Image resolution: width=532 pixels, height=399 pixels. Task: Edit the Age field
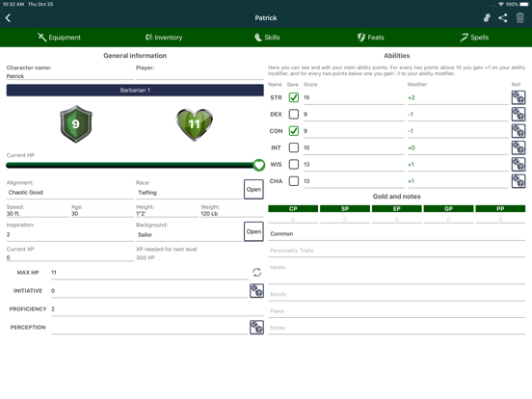(x=102, y=214)
